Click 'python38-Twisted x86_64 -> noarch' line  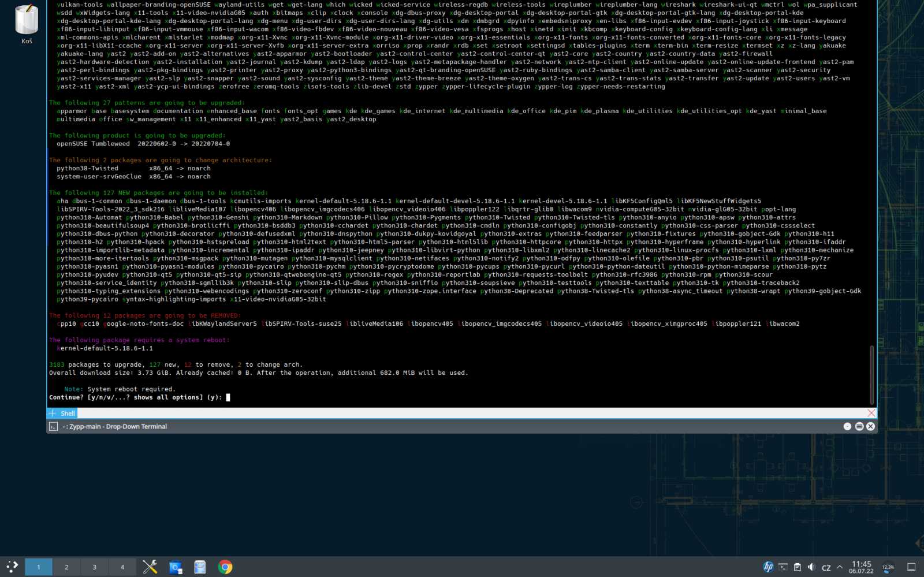[x=133, y=169]
